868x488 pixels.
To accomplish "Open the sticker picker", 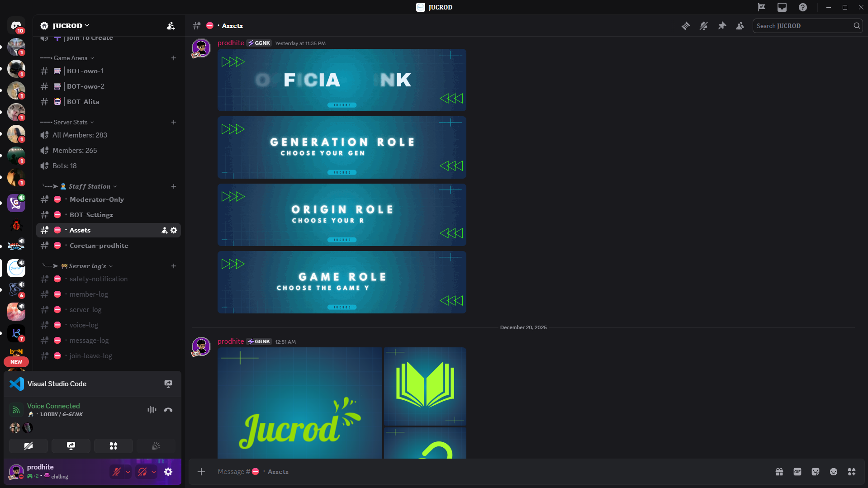I will (816, 472).
